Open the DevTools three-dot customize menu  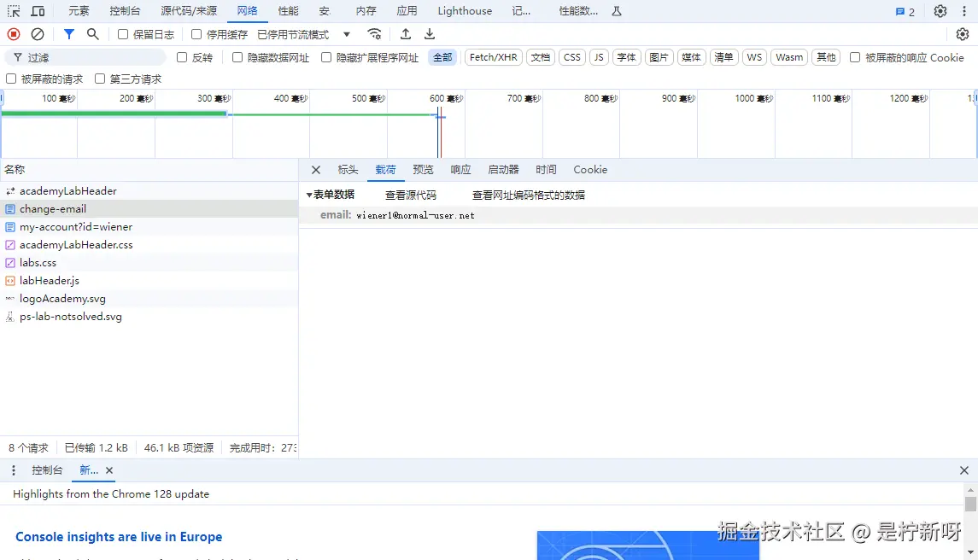964,11
